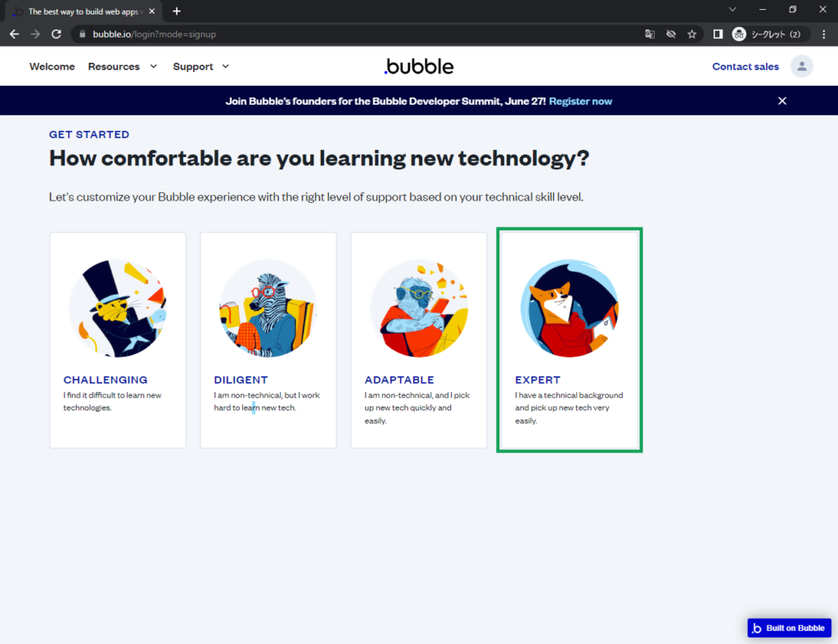Click the Contact sales link

(x=745, y=66)
